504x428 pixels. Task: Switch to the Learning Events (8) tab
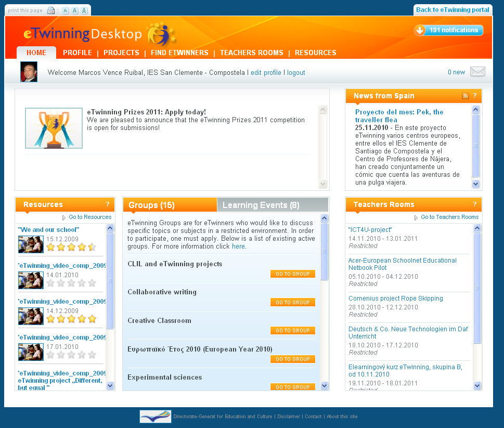pyautogui.click(x=273, y=205)
